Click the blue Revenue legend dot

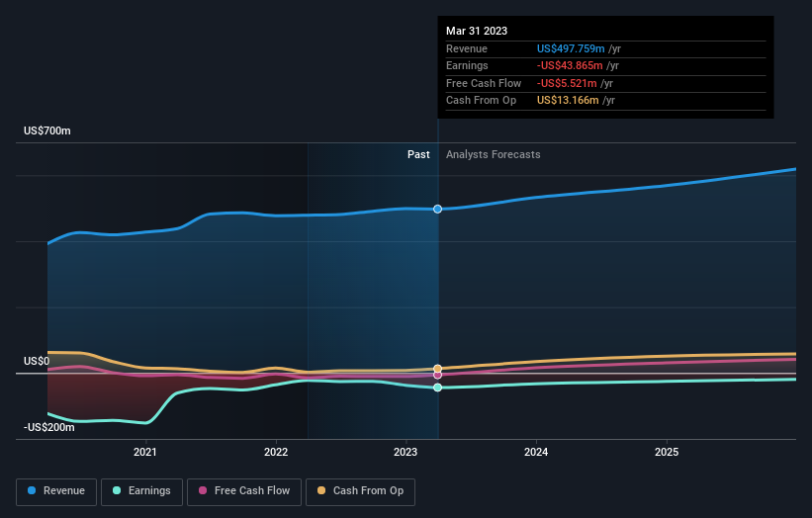click(x=32, y=490)
